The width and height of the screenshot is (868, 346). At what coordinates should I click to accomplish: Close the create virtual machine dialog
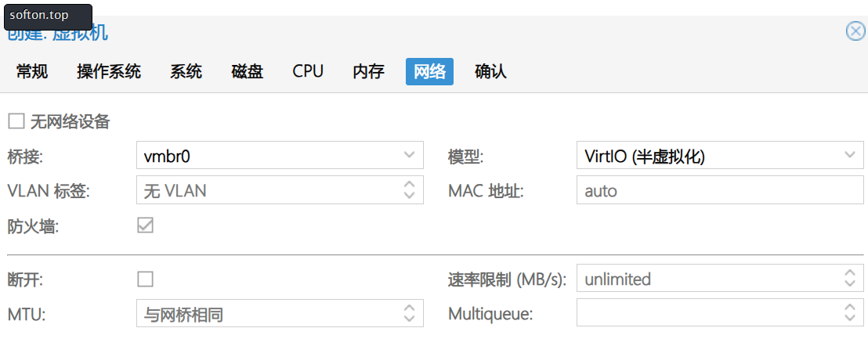[x=855, y=31]
